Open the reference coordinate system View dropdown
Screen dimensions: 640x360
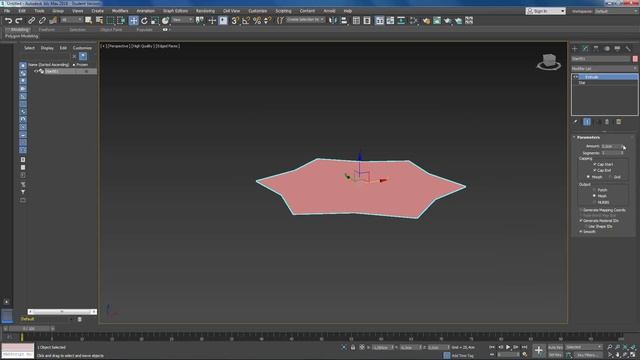tap(182, 20)
